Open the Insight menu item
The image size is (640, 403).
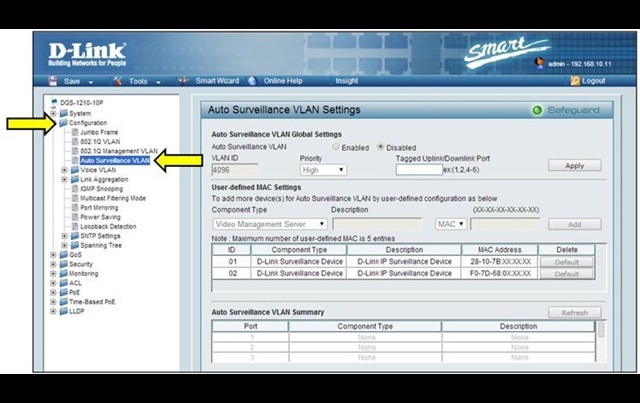(347, 81)
